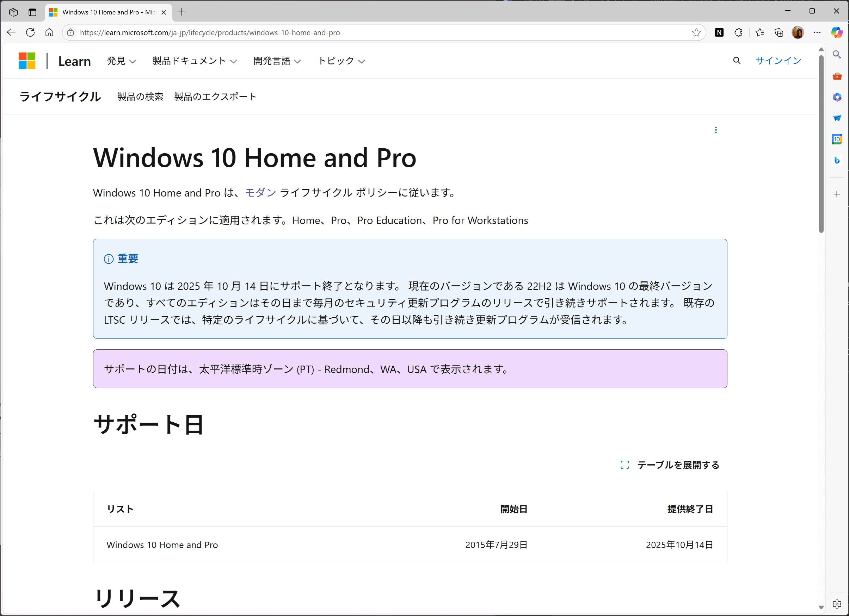Screen dimensions: 849x616
Task: Open the browser profile avatar
Action: click(x=798, y=32)
